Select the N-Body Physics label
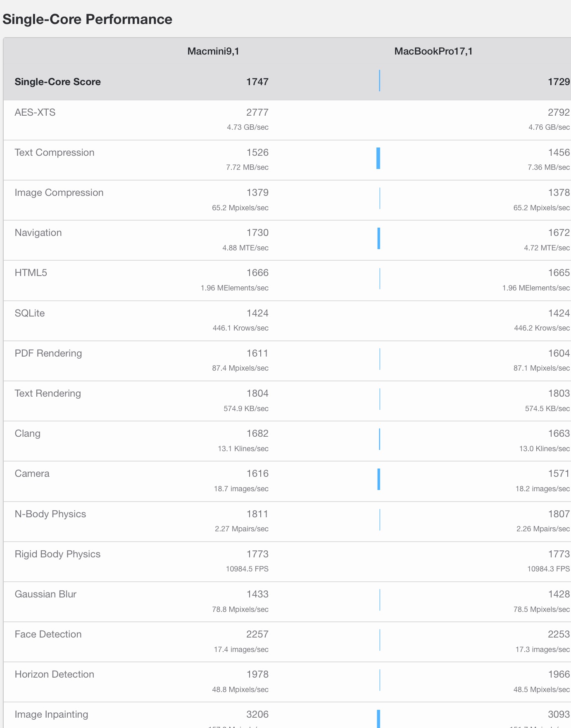This screenshot has width=571, height=728. [50, 514]
